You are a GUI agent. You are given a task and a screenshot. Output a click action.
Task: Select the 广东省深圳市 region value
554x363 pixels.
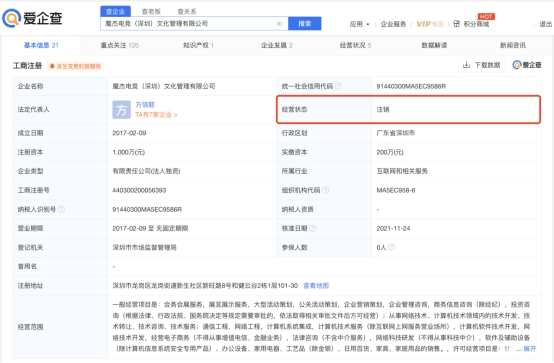(x=396, y=133)
